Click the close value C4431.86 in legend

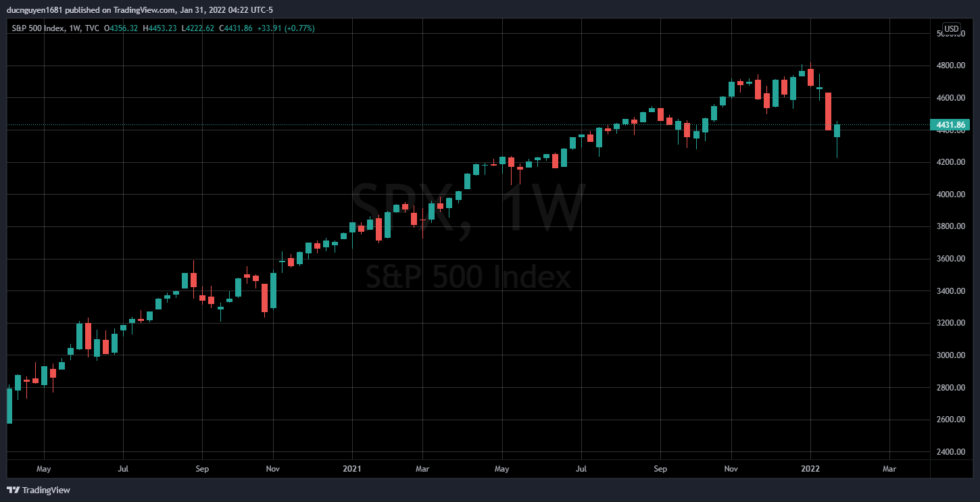(x=237, y=28)
